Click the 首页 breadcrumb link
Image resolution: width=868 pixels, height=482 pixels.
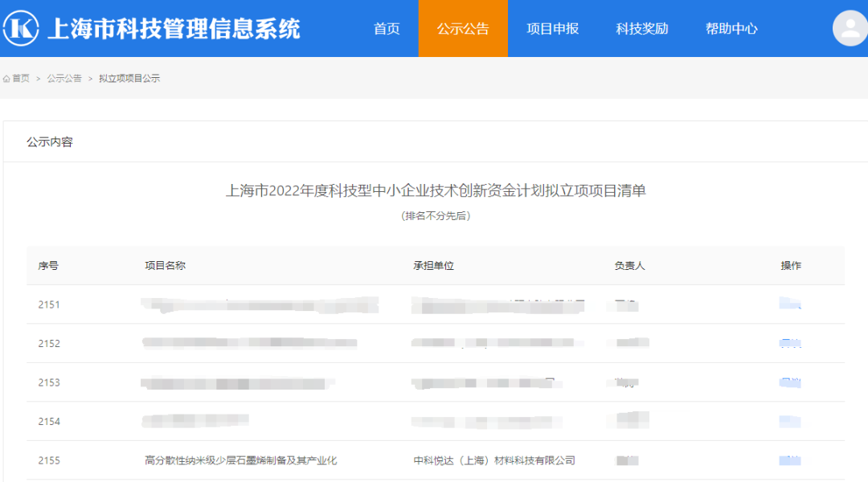[x=23, y=78]
